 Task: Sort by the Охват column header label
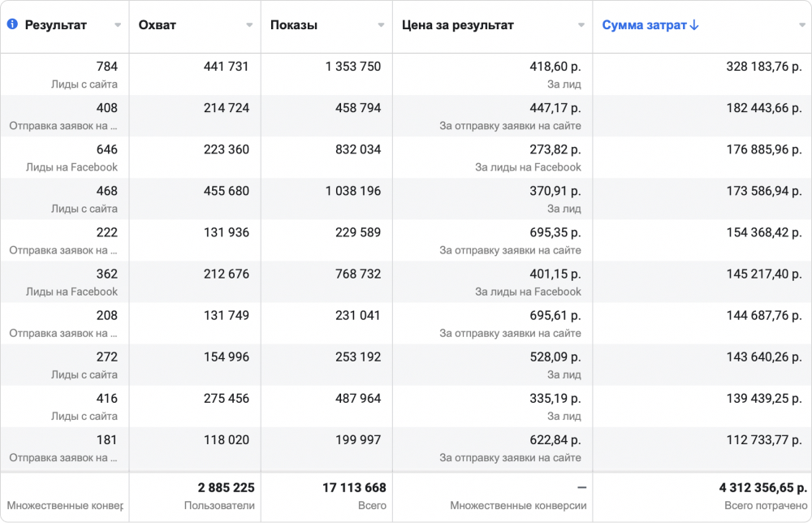pos(158,25)
